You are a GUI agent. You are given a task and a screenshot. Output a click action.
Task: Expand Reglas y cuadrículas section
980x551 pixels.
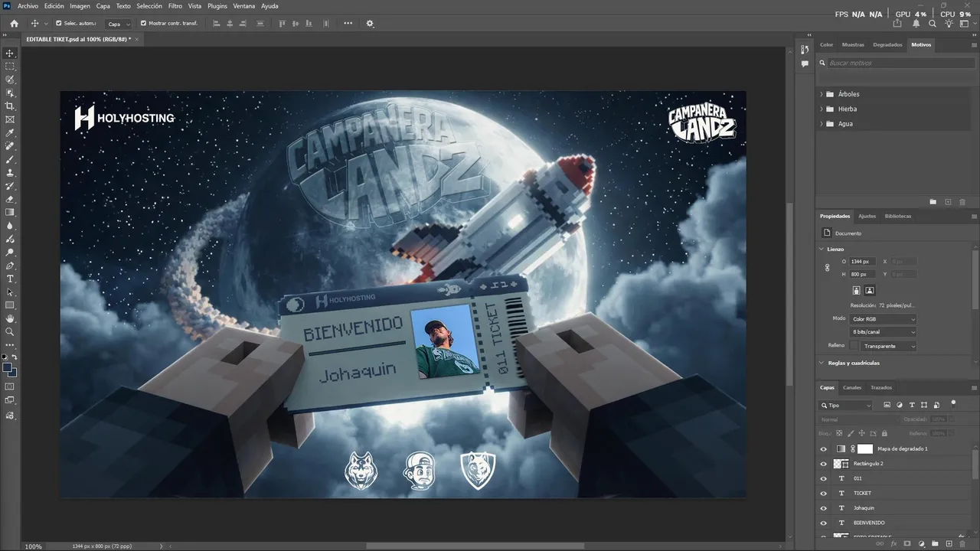(x=822, y=363)
